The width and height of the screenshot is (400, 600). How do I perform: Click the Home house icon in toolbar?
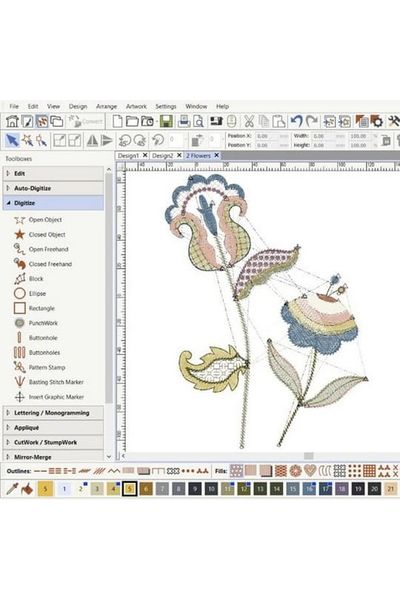pyautogui.click(x=12, y=121)
